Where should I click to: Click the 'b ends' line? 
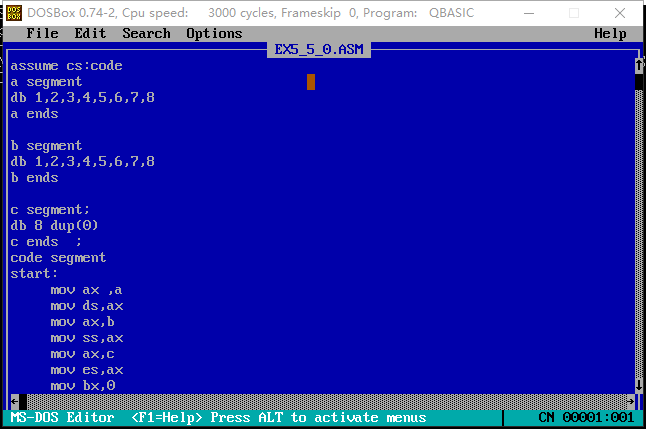coord(34,178)
